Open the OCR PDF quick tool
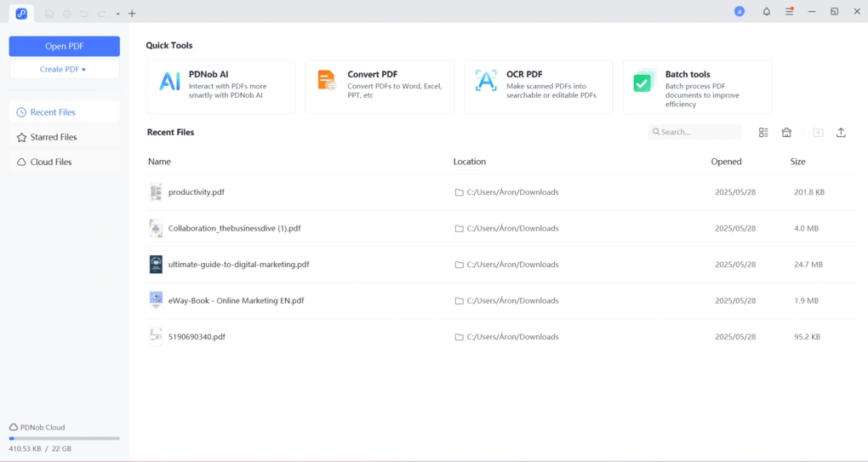 click(539, 87)
